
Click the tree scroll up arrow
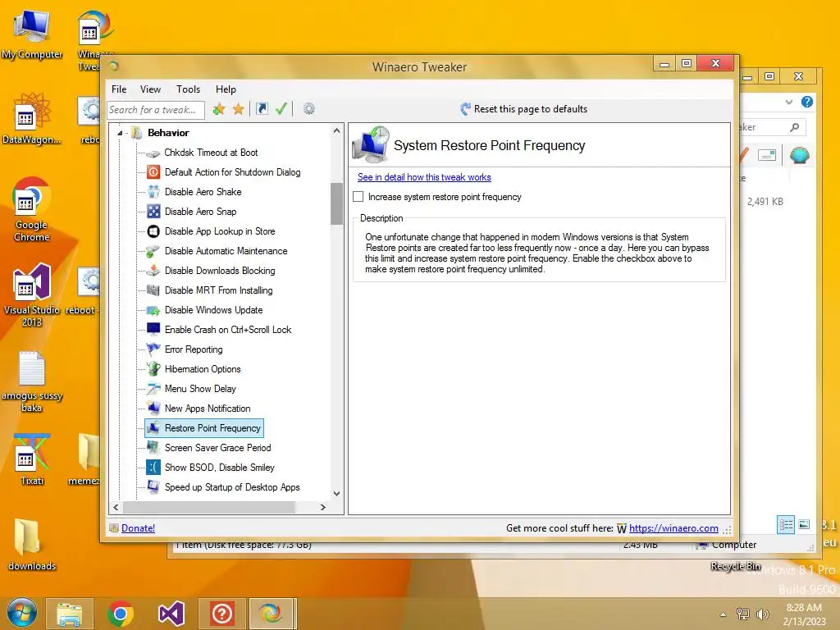336,130
